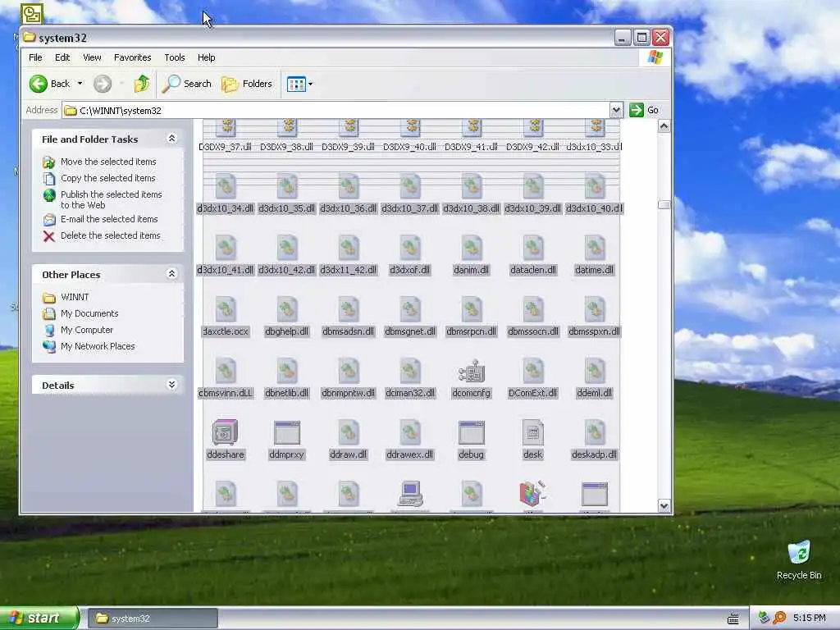
Task: Click Delete the selected items
Action: click(x=110, y=235)
